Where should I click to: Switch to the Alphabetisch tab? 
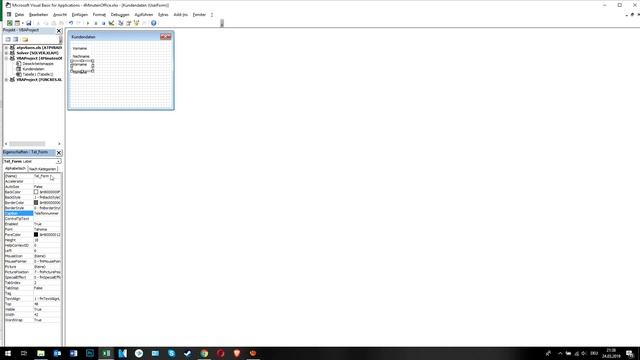[x=16, y=169]
